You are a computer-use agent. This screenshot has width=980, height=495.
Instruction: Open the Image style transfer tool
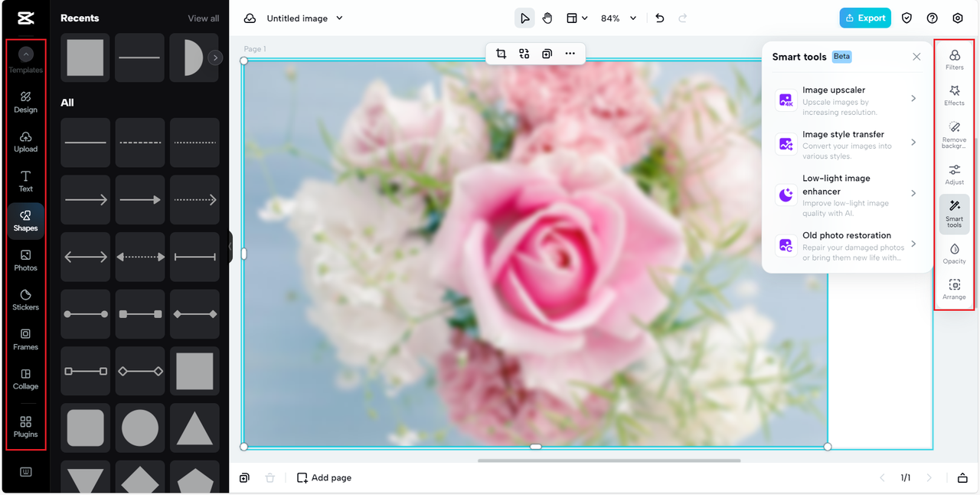pyautogui.click(x=847, y=144)
